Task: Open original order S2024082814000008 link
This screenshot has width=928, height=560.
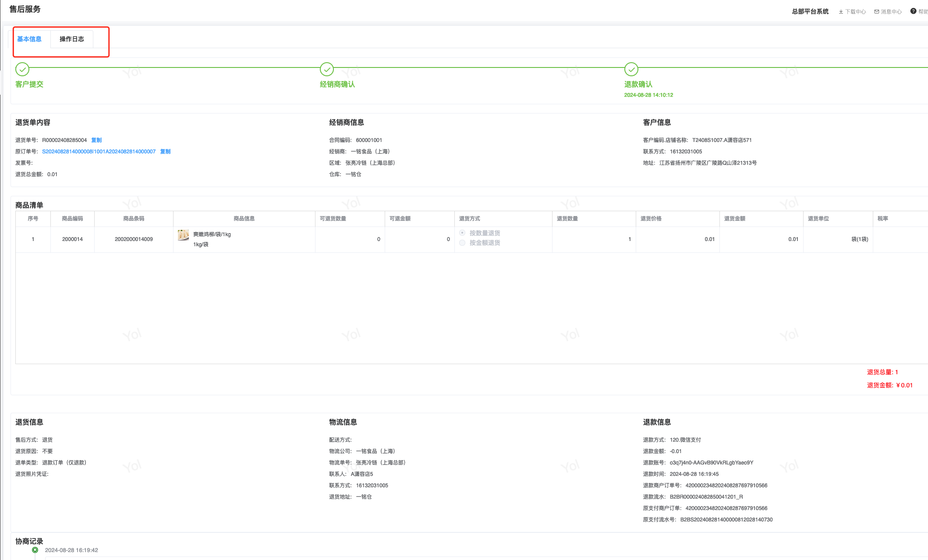Action: pos(99,152)
